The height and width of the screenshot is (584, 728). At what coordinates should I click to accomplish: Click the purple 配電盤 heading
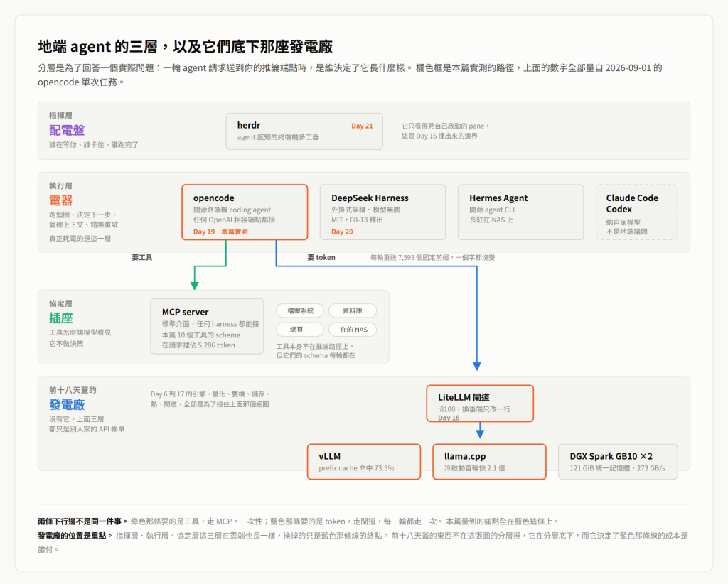pyautogui.click(x=67, y=130)
